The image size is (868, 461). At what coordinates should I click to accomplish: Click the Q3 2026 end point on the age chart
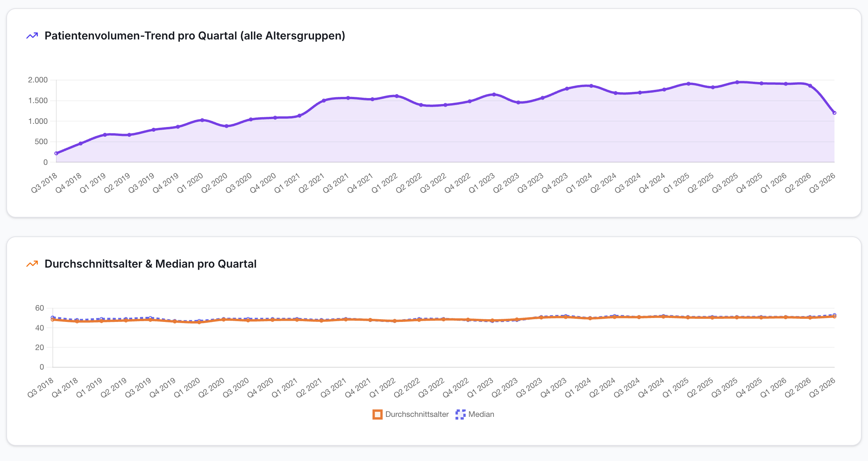click(834, 316)
